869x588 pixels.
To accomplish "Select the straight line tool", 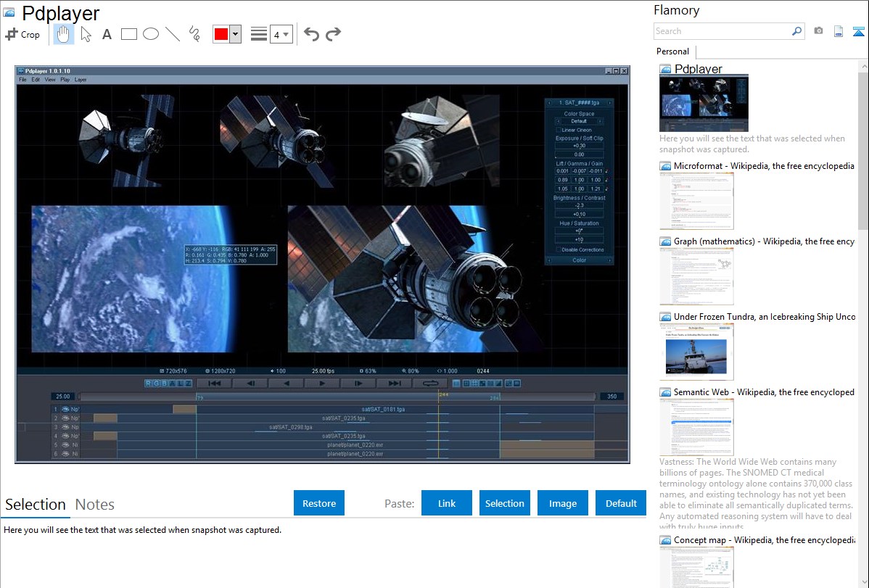I will 173,34.
